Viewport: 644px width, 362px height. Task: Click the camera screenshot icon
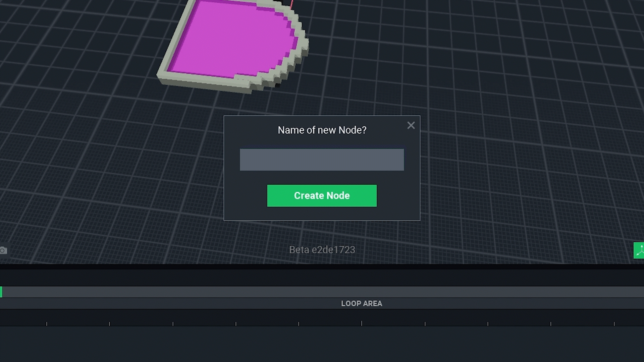click(x=3, y=250)
